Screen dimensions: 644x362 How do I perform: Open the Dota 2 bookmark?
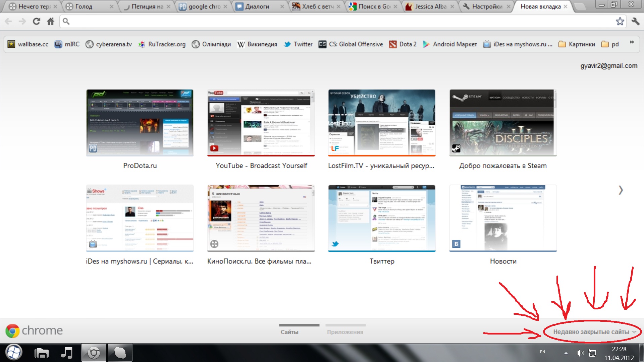coord(402,44)
